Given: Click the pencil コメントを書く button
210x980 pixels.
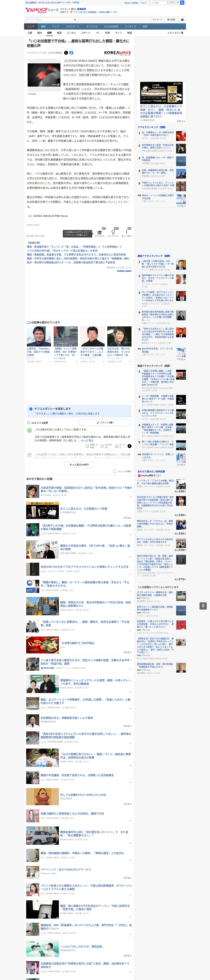Looking at the screenshot, I should click(105, 423).
